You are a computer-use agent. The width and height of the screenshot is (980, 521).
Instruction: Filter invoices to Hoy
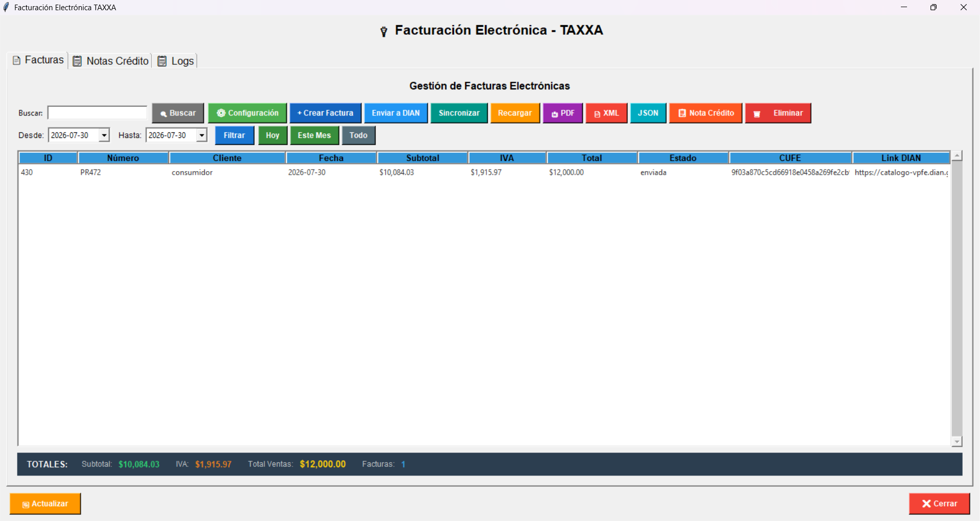[x=273, y=135]
